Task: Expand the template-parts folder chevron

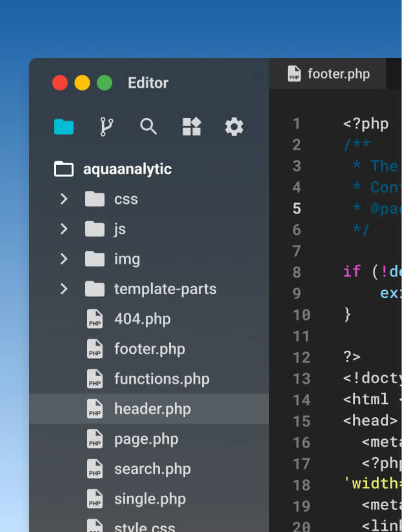Action: point(64,289)
